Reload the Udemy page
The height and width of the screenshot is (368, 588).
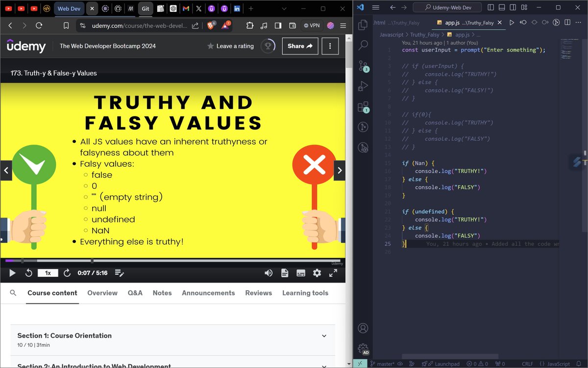pyautogui.click(x=39, y=26)
